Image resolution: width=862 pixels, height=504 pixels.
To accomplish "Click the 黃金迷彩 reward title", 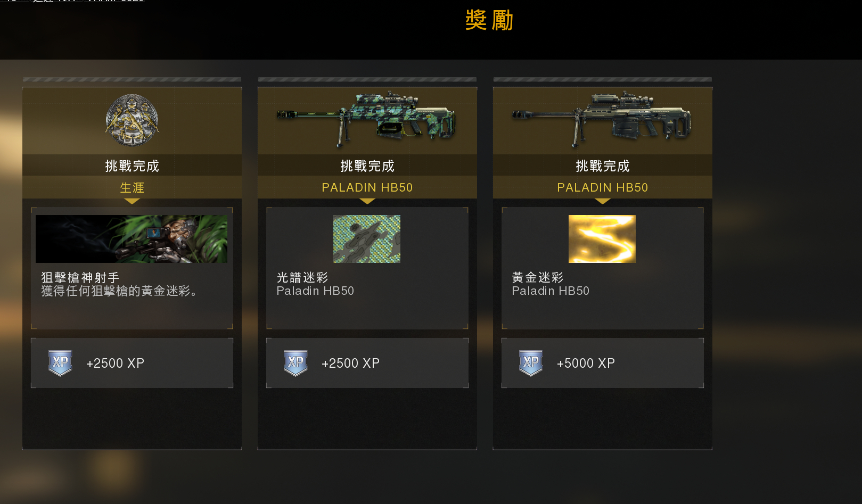I will pos(538,277).
